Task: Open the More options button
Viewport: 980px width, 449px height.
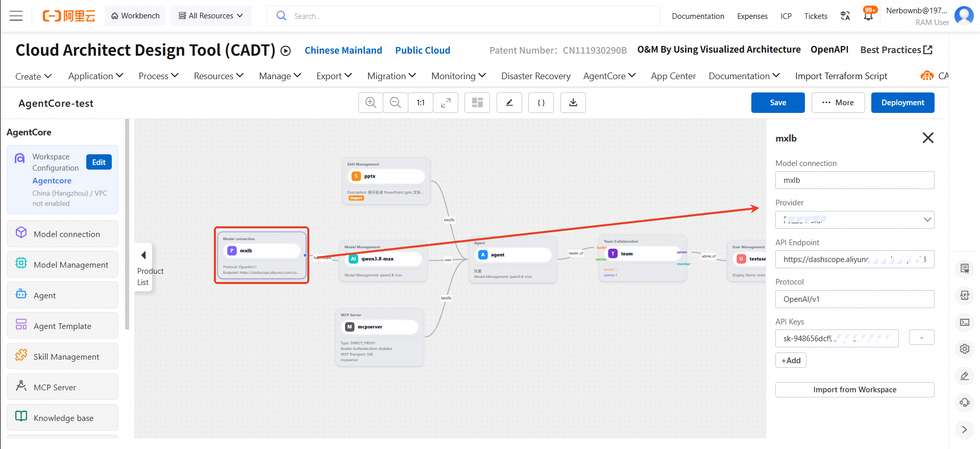Action: [x=838, y=103]
